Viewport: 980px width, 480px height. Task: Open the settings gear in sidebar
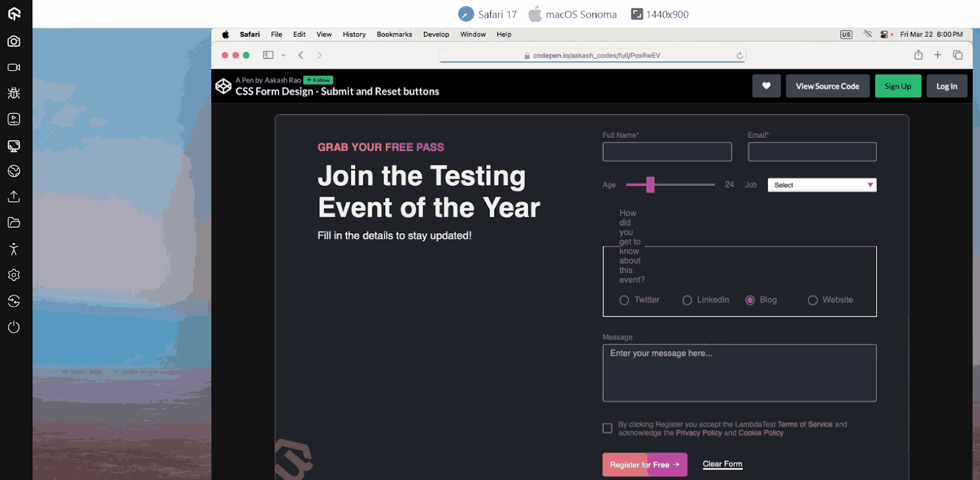14,275
